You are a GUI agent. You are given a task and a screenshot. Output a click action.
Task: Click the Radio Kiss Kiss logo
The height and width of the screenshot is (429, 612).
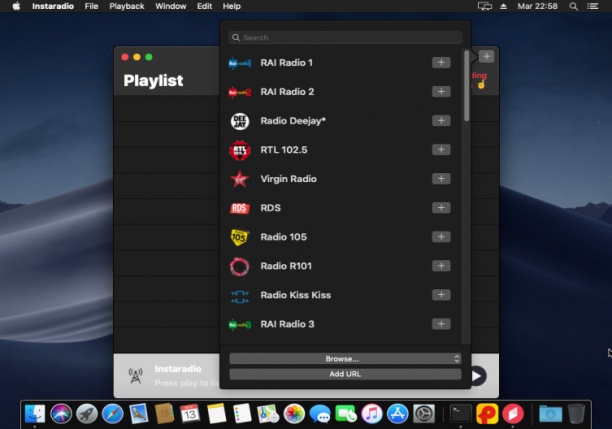[x=240, y=296]
